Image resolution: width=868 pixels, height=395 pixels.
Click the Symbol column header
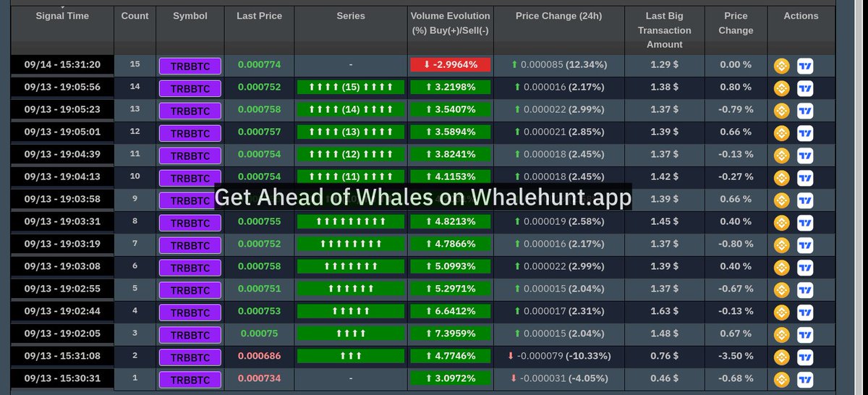(x=190, y=16)
